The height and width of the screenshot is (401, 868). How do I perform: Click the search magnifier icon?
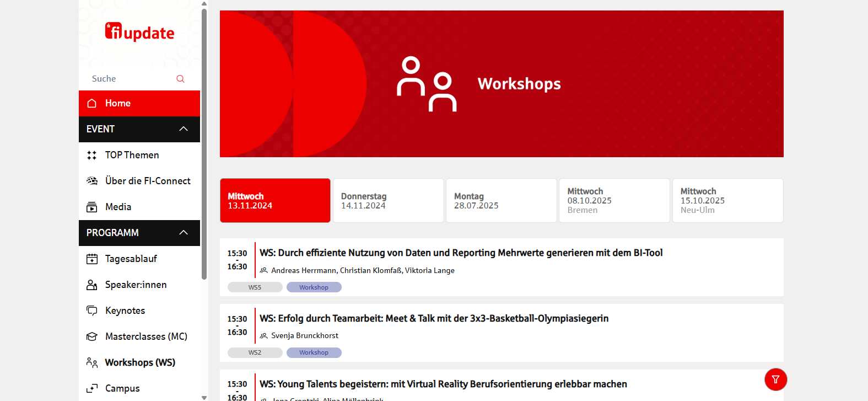[180, 79]
